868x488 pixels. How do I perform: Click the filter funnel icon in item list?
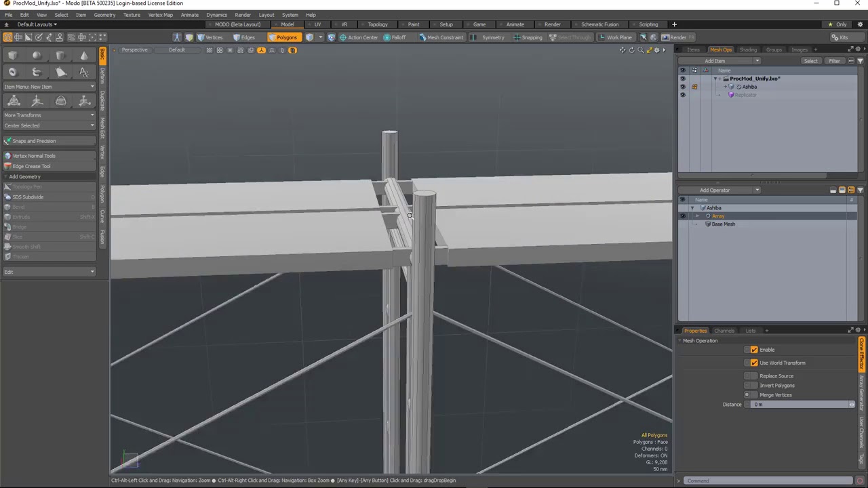click(x=860, y=61)
